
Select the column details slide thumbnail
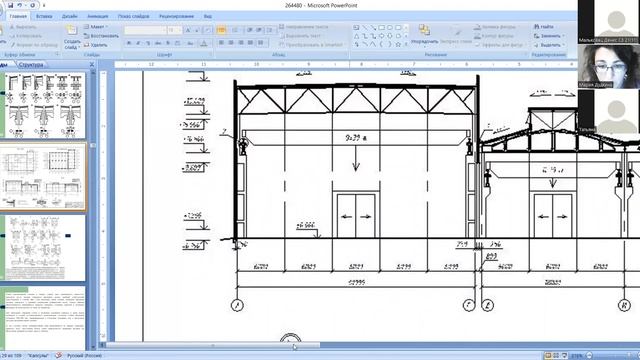point(43,105)
